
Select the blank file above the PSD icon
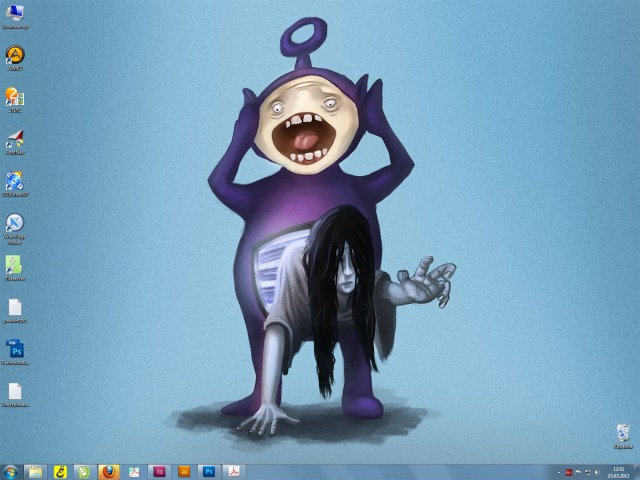(x=15, y=311)
